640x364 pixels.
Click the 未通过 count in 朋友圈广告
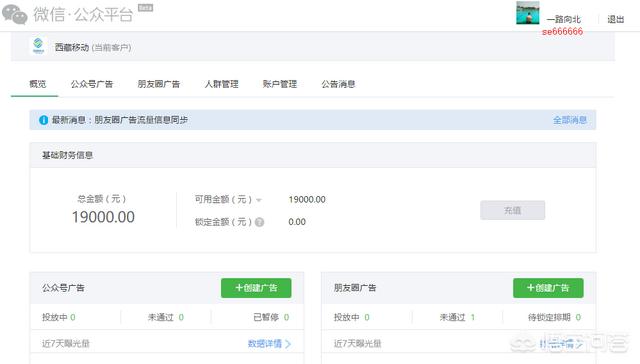tap(473, 317)
